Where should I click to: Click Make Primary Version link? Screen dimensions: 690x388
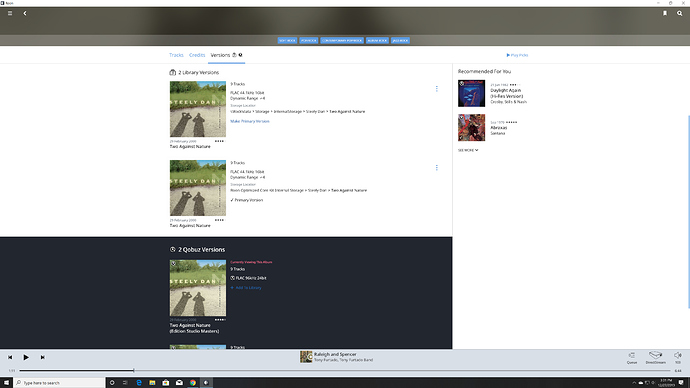(250, 121)
